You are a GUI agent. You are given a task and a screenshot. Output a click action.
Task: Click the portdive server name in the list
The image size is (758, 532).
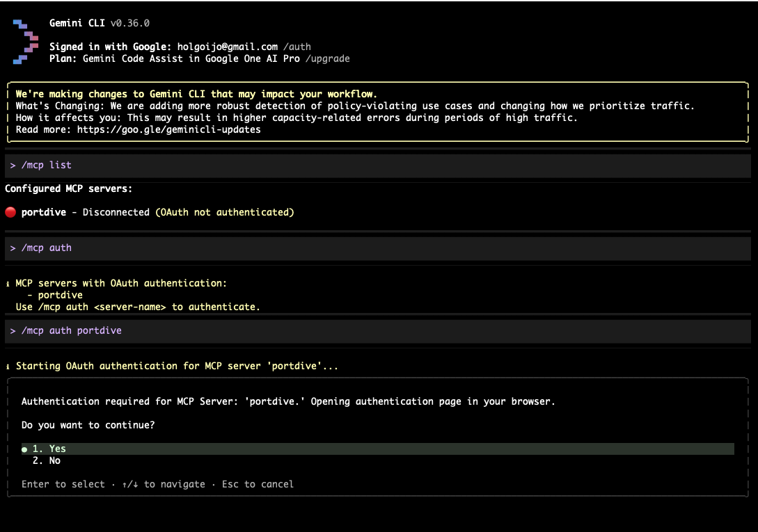point(44,213)
